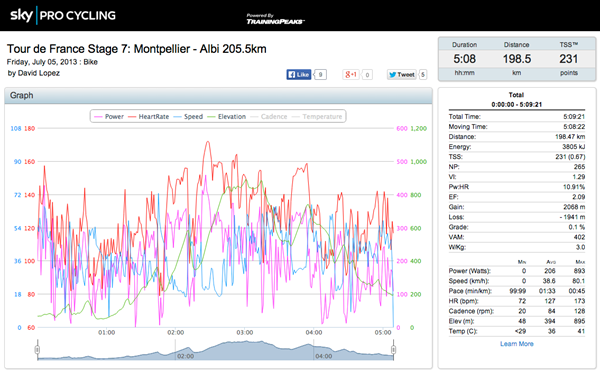Click the date Friday, July 05, 2013

(x=41, y=62)
